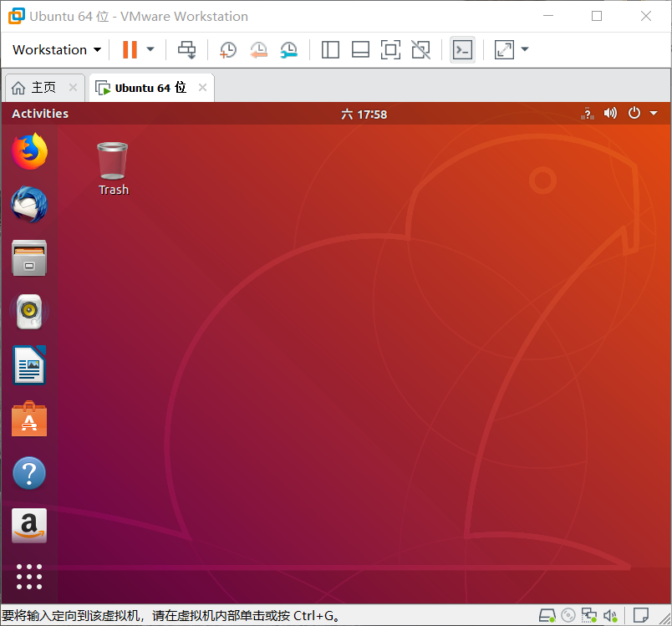Image resolution: width=672 pixels, height=626 pixels.
Task: Click the CD/DVD drive status icon
Action: 568,616
